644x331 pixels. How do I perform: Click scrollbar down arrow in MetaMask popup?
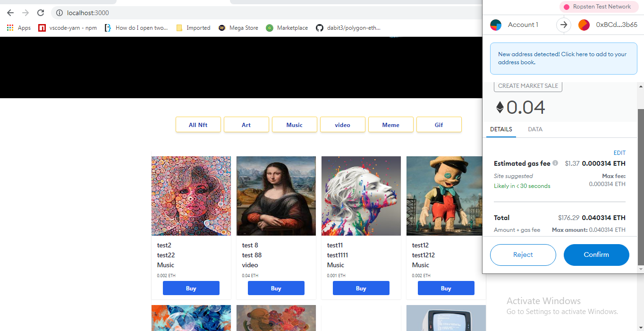[641, 269]
